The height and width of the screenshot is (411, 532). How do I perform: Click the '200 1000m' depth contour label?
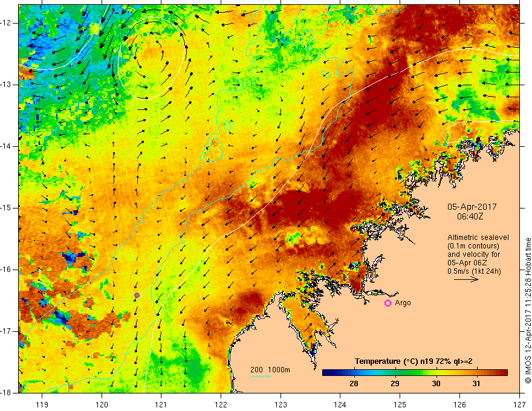(x=270, y=370)
